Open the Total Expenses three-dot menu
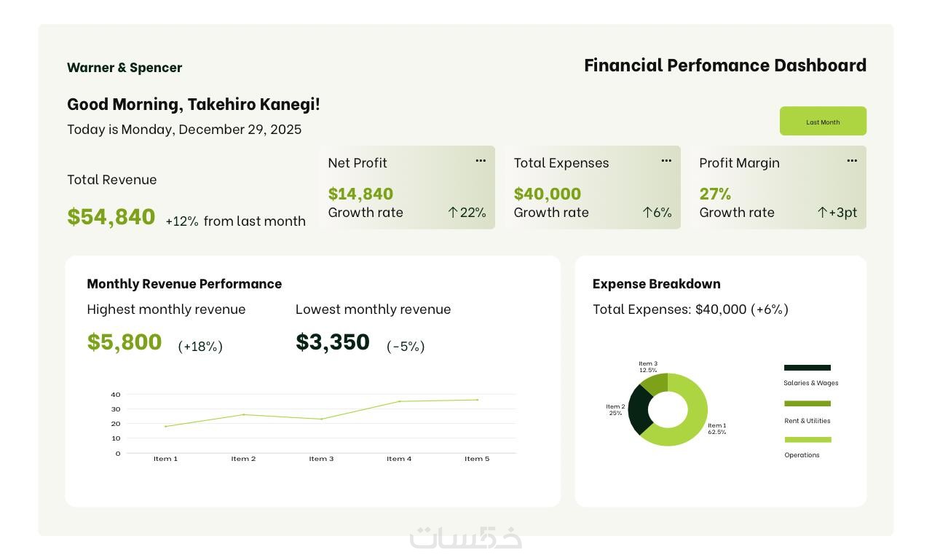Image resolution: width=932 pixels, height=560 pixels. [x=666, y=161]
